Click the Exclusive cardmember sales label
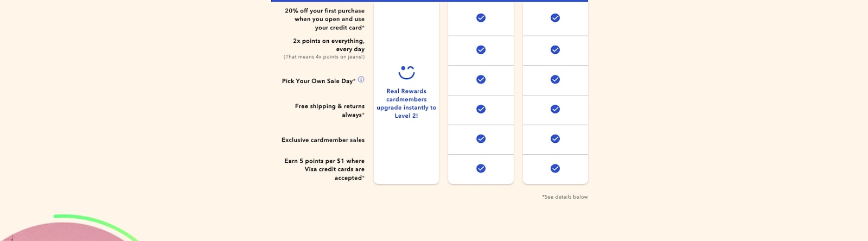This screenshot has width=868, height=241. click(323, 140)
